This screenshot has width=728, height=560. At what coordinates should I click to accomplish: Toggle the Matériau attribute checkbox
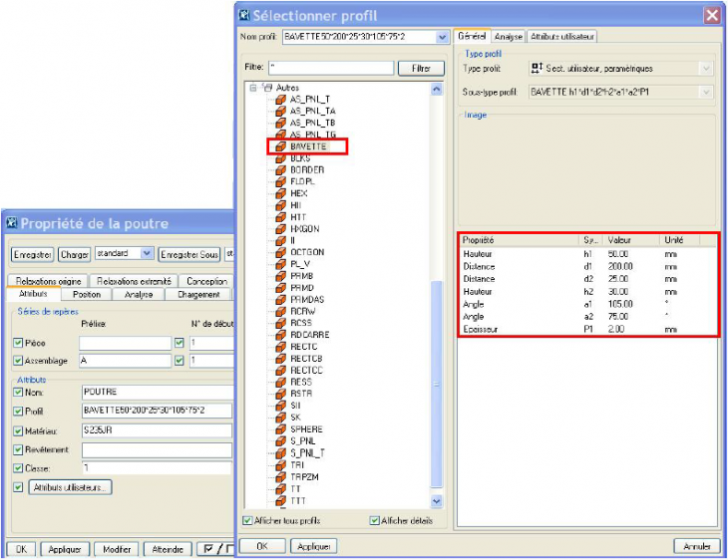click(18, 430)
